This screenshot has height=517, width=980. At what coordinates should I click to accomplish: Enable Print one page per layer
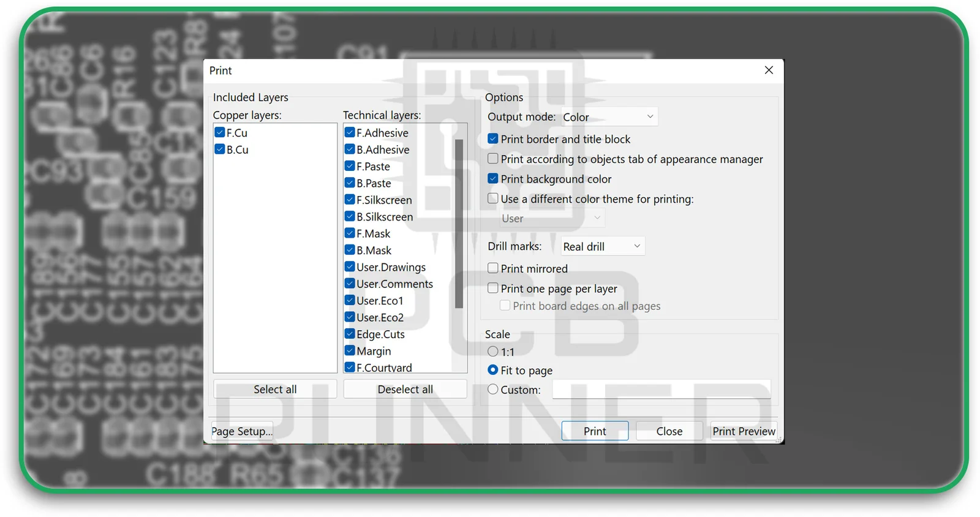pos(493,288)
